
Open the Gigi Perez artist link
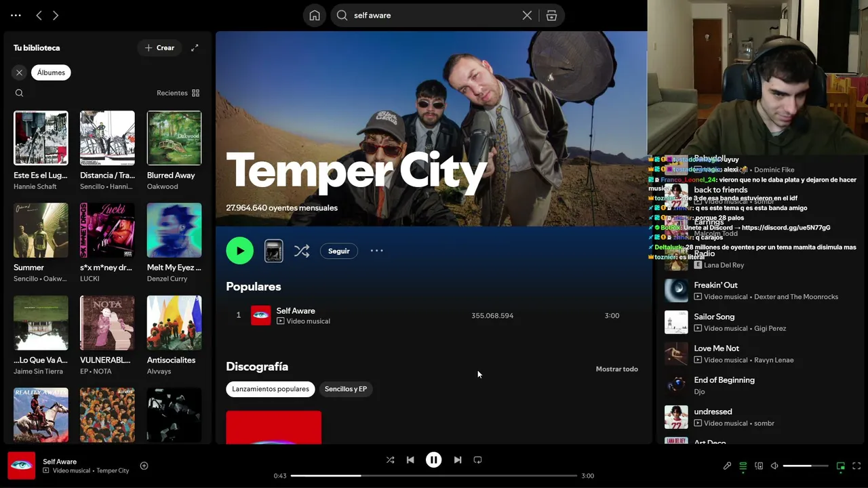(771, 329)
